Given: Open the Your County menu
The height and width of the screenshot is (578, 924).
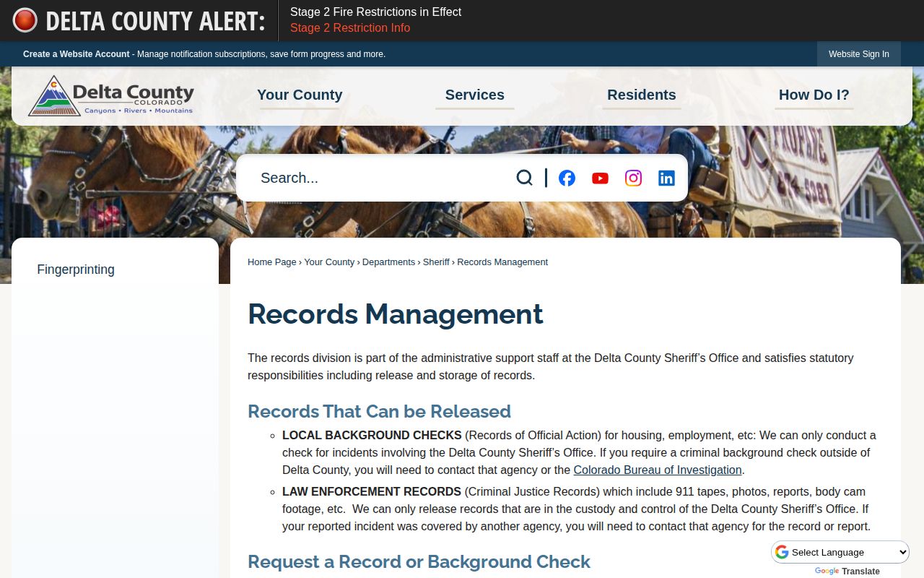Looking at the screenshot, I should pyautogui.click(x=300, y=95).
